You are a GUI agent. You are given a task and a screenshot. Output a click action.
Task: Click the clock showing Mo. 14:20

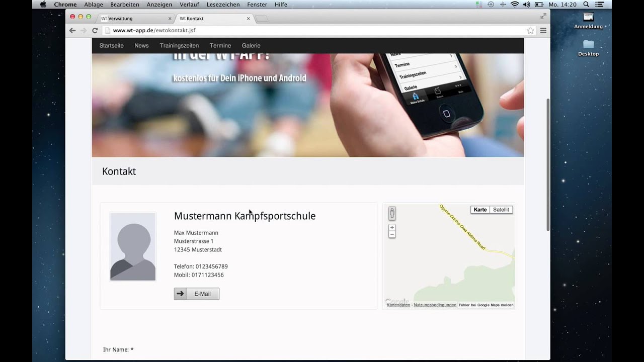click(562, 5)
